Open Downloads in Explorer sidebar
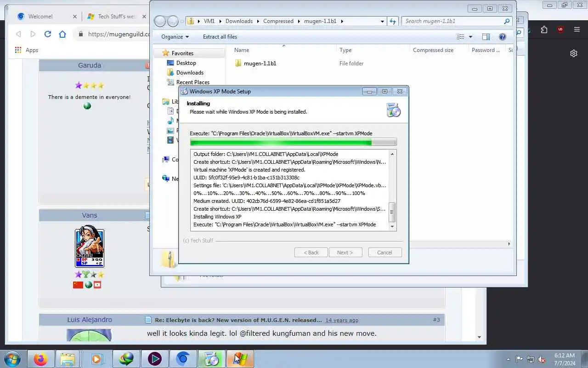 [x=190, y=73]
